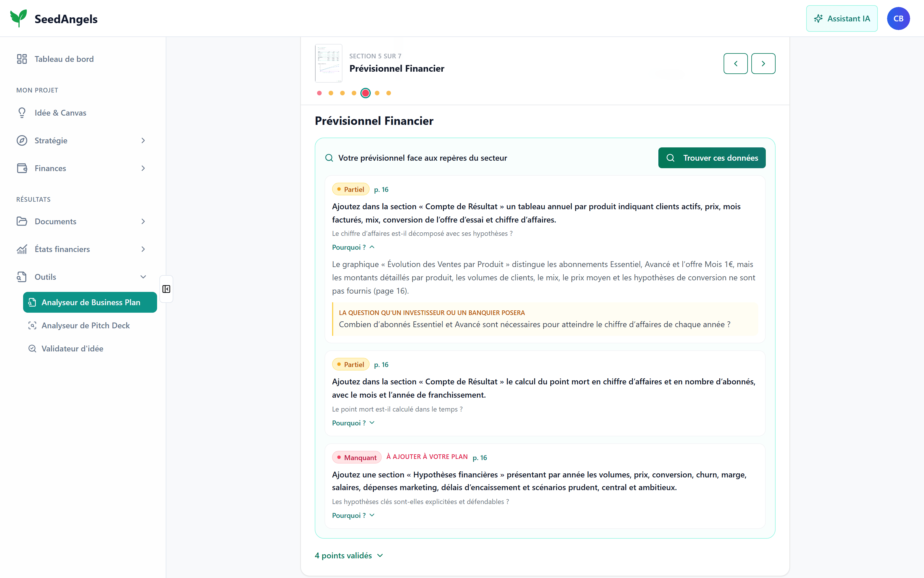Collapse the Outils menu chevron
Viewport: 924px width, 578px height.
pyautogui.click(x=143, y=277)
